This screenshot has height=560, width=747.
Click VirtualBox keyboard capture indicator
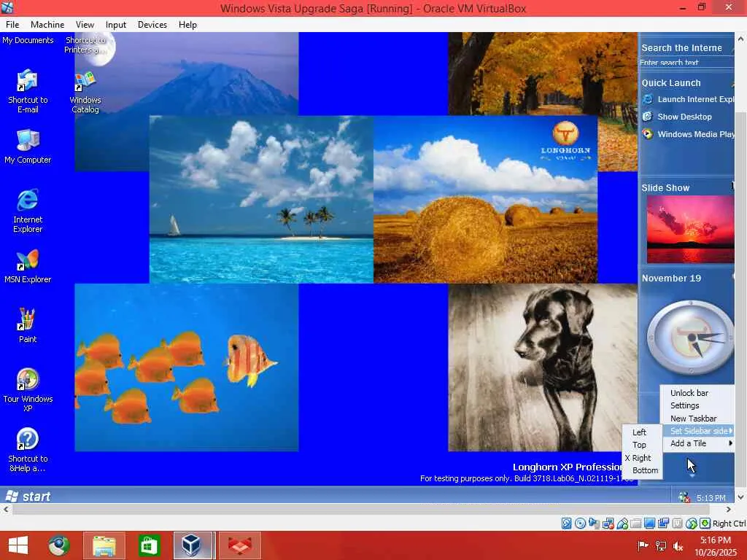click(x=705, y=524)
